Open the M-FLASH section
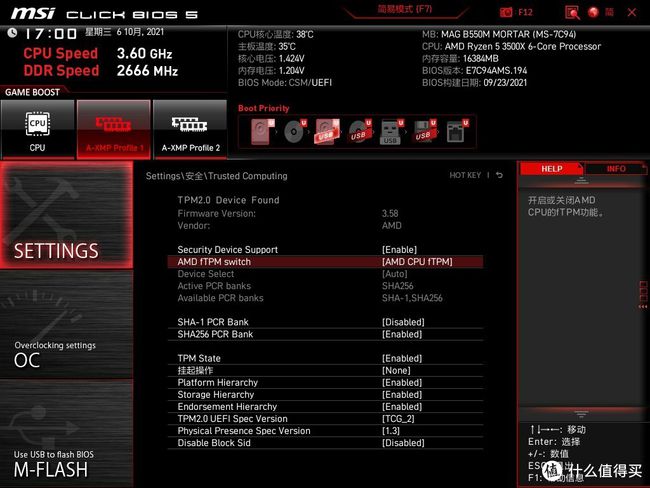This screenshot has height=488, width=650. pos(66,434)
